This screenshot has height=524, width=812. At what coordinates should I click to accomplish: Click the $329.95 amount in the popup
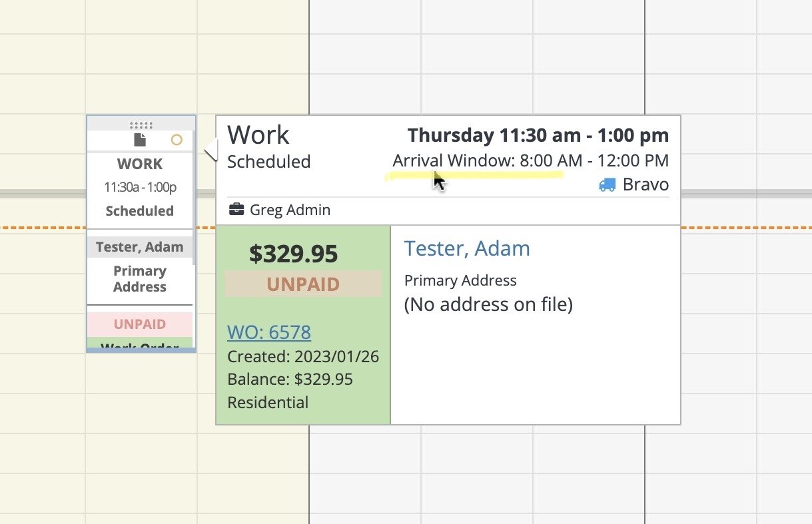pos(293,254)
